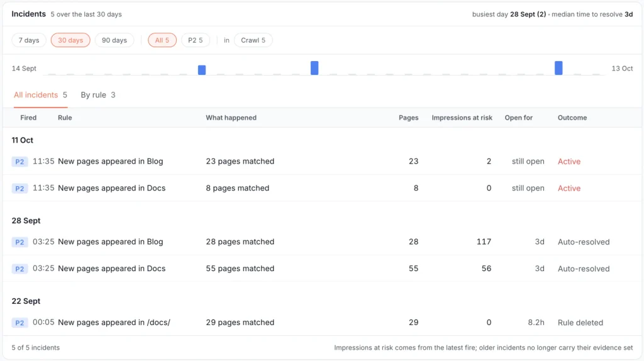Viewport: 644px width, 361px height.
Task: Click the 8.2h open-for value
Action: [x=536, y=323]
